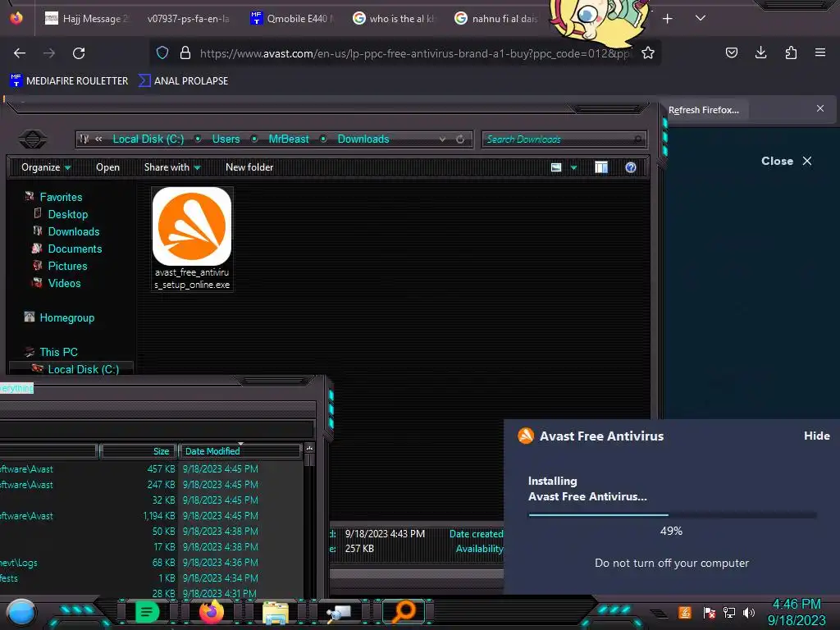Select This PC in the navigation pane
840x630 pixels.
(58, 352)
